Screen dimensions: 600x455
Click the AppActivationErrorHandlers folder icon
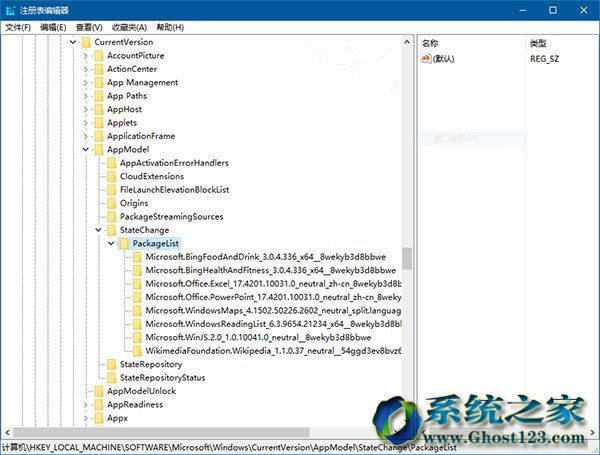pos(111,163)
